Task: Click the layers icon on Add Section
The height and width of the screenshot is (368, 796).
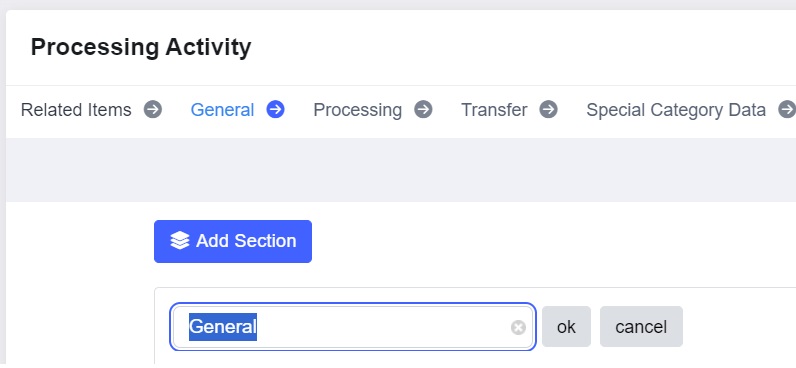Action: [180, 241]
